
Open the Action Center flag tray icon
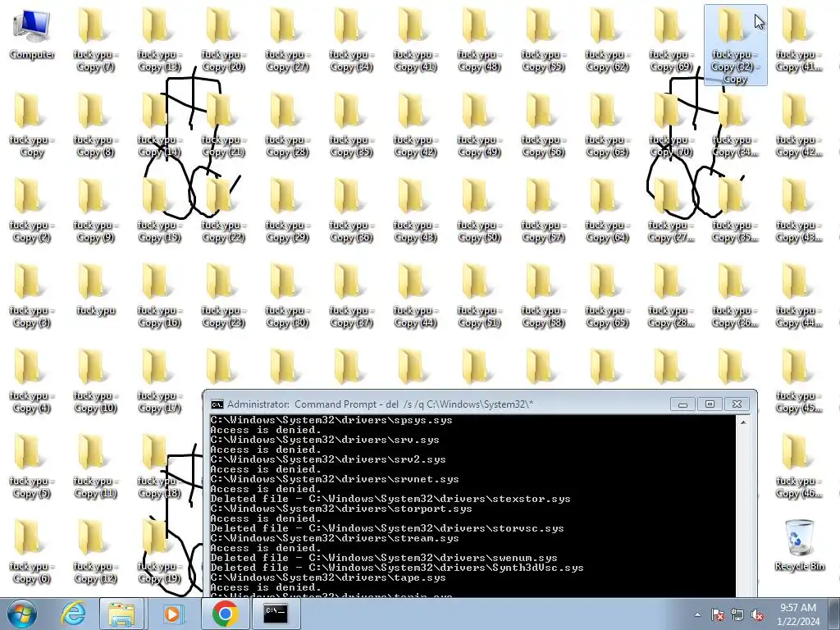717,614
